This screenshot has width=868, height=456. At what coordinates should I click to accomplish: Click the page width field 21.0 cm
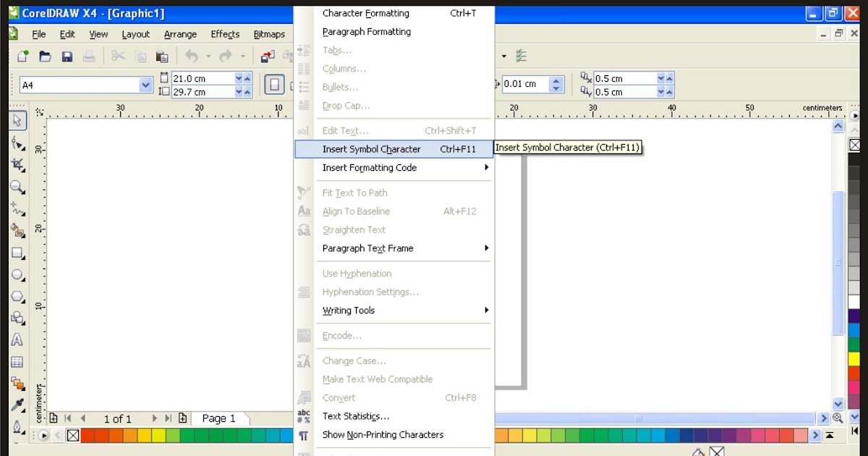[x=202, y=78]
